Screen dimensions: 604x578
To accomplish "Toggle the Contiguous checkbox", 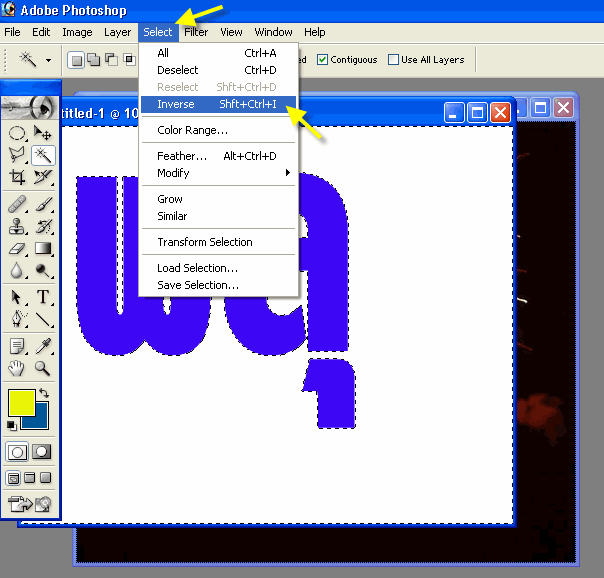I will click(x=322, y=60).
